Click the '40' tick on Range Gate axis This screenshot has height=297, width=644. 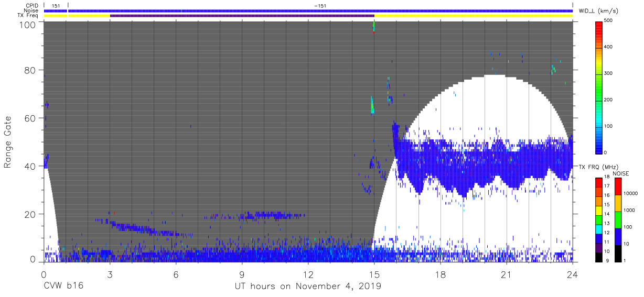tap(30, 166)
